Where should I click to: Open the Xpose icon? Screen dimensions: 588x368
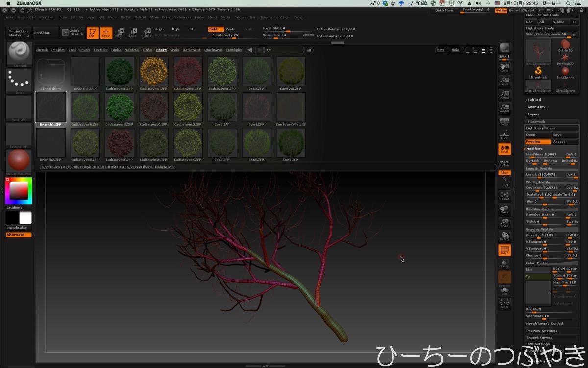tap(504, 304)
